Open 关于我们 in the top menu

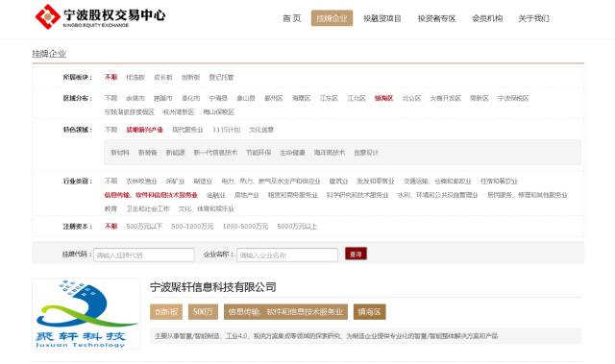coord(534,18)
